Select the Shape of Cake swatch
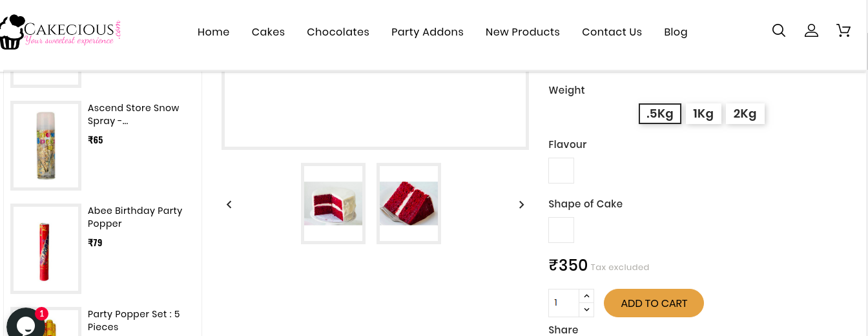Image resolution: width=868 pixels, height=336 pixels. click(x=561, y=230)
